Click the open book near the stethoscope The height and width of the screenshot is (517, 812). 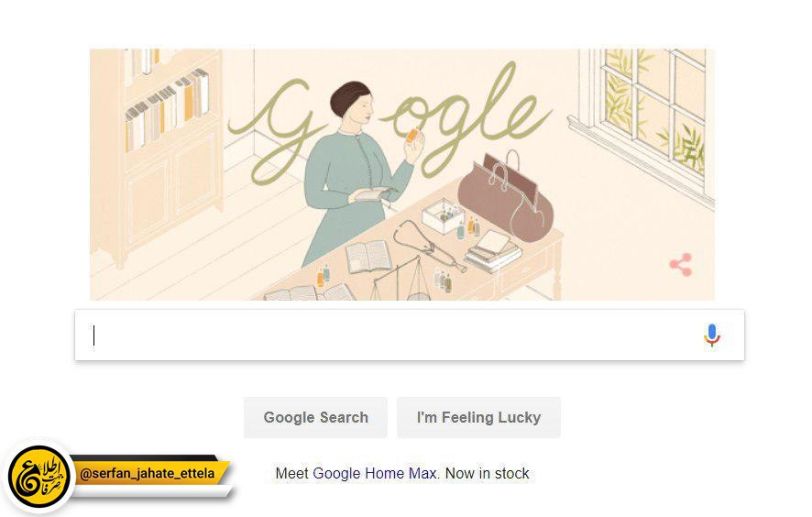(x=368, y=257)
